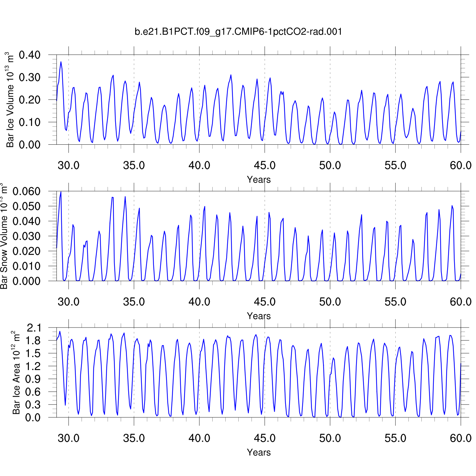The image size is (476, 476).
Task: Click the 50.0 x-axis tick of the bottom plot
Action: [x=330, y=438]
